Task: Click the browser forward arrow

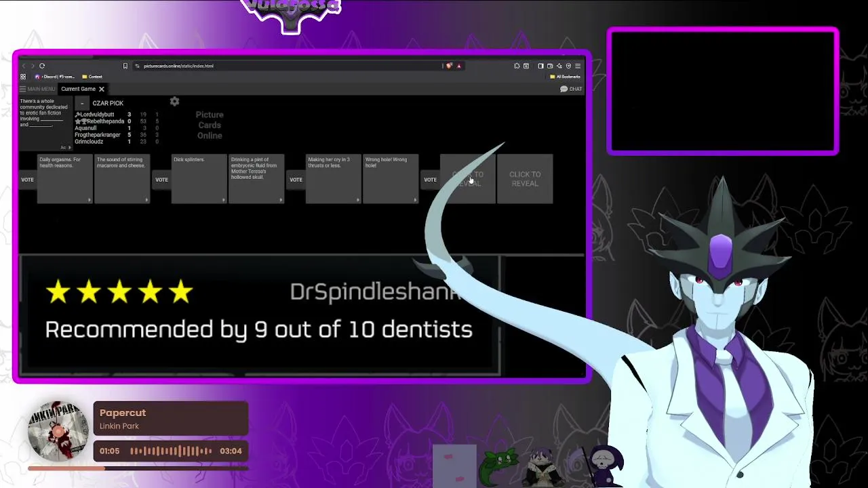Action: point(33,66)
